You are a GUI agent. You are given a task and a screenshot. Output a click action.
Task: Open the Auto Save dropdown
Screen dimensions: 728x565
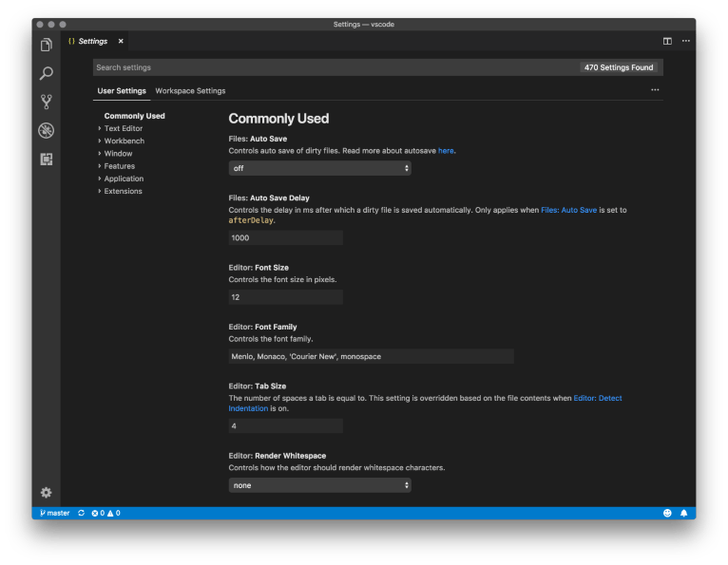(x=319, y=168)
